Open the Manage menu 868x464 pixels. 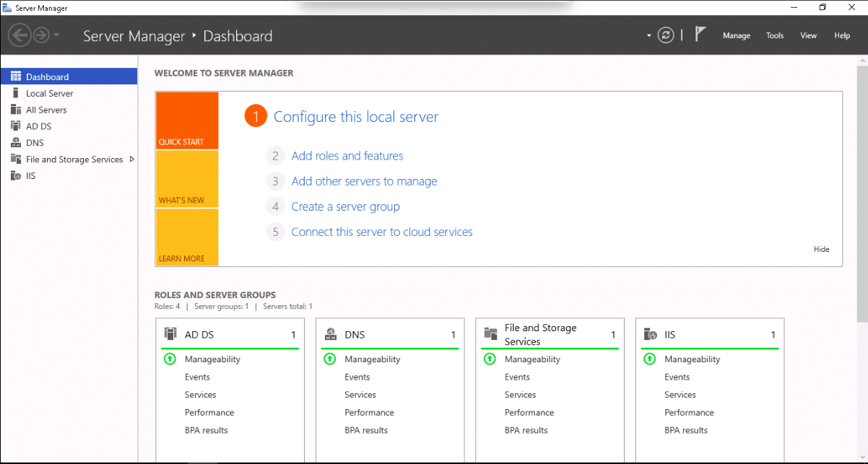click(737, 35)
